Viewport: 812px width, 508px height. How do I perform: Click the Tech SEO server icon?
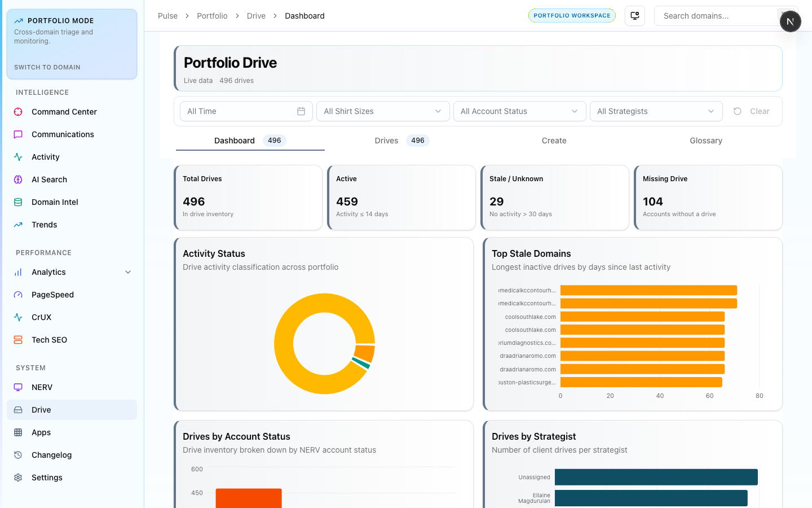pos(18,340)
